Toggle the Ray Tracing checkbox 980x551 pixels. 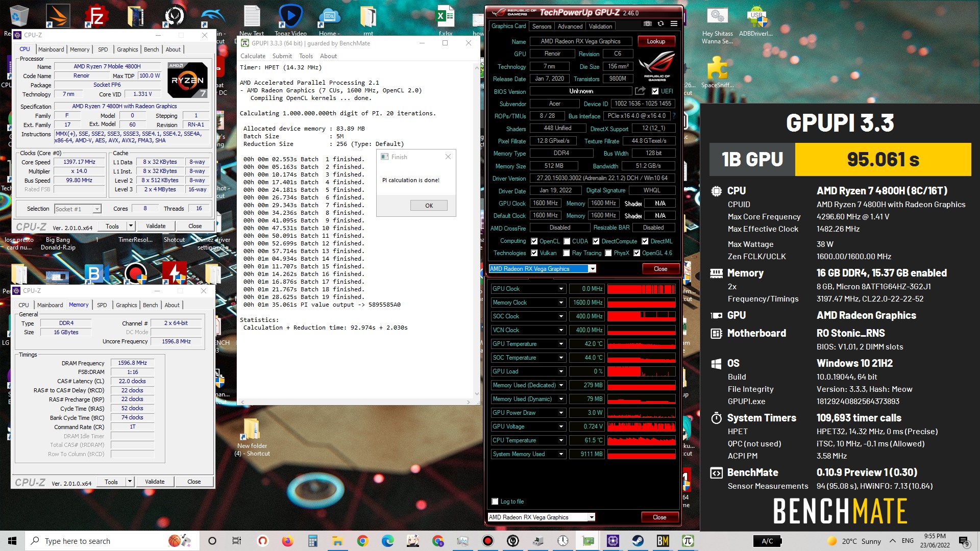click(566, 253)
